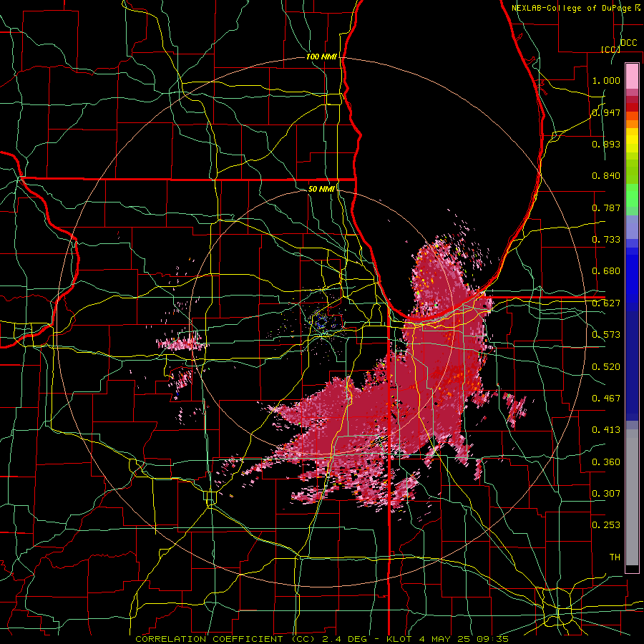Click the DCC label above the legend
This screenshot has height=644, width=644.
628,43
